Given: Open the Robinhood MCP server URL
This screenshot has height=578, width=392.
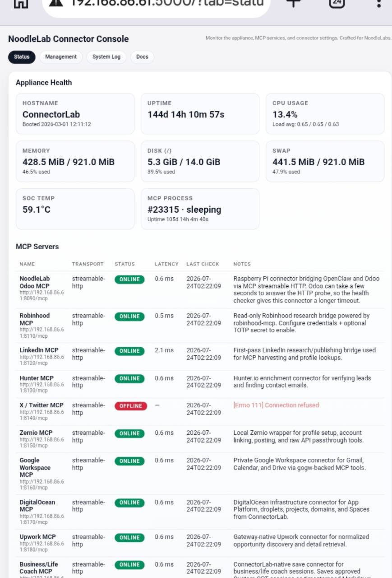Looking at the screenshot, I should pos(42,332).
